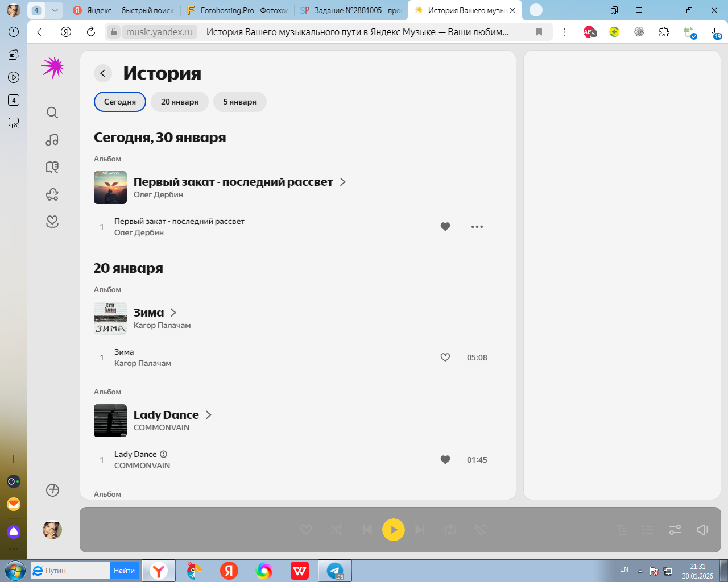Open Telegram from the taskbar
This screenshot has height=582, width=728.
pyautogui.click(x=335, y=571)
